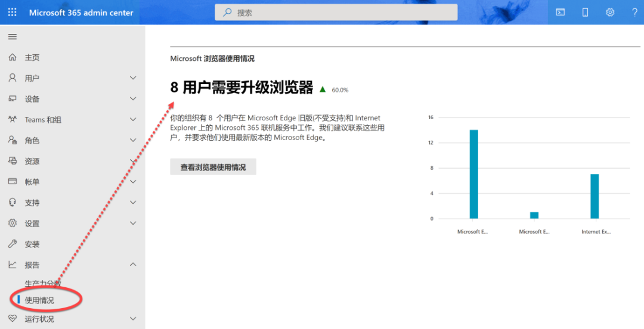Click the tallest Microsoft Edge chart bar

473,174
